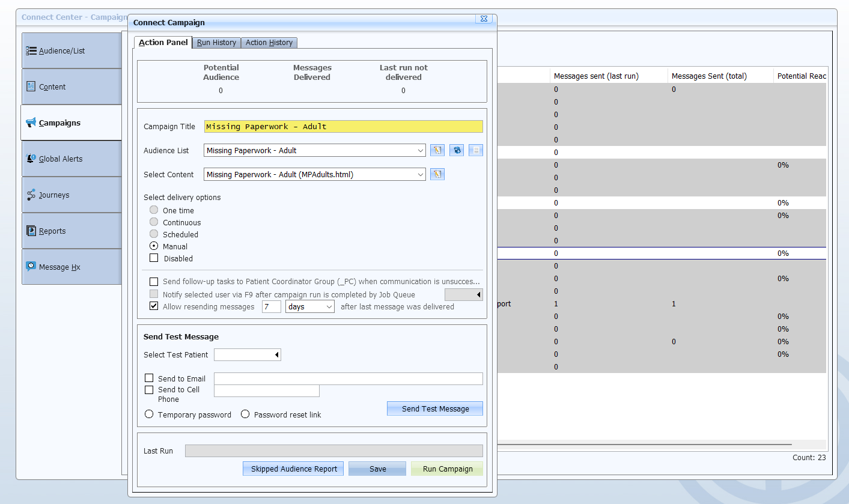
Task: Click the Campaign Title field
Action: coord(344,126)
